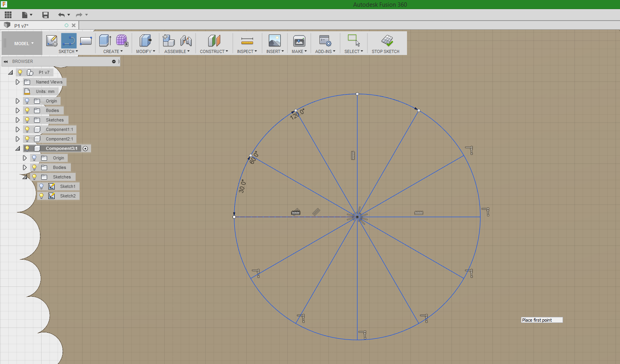Switch to the P1 v7* document tab
This screenshot has width=620, height=364.
pos(21,26)
